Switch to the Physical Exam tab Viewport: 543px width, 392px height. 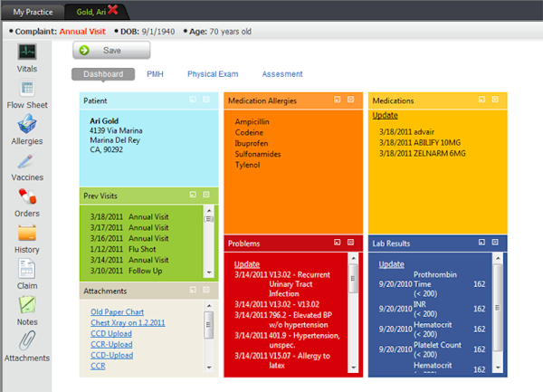[213, 74]
